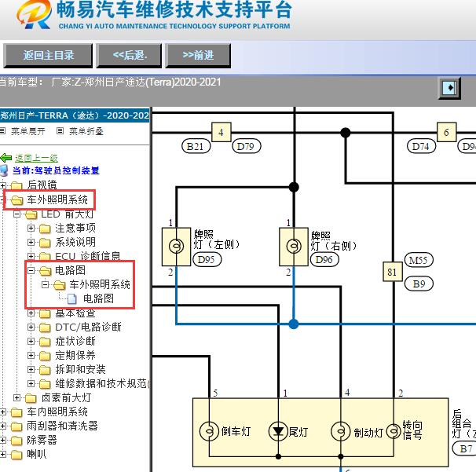This screenshot has height=472, width=476.
Task: Click junction box 81 in diagram
Action: 392,272
